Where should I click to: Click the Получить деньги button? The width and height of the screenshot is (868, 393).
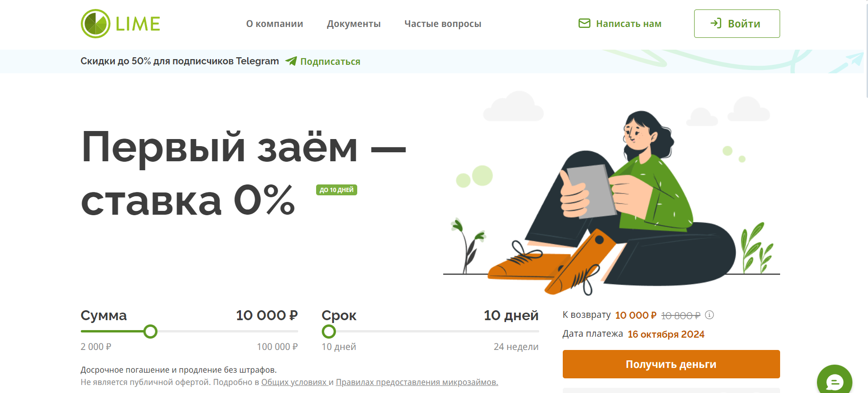671,364
